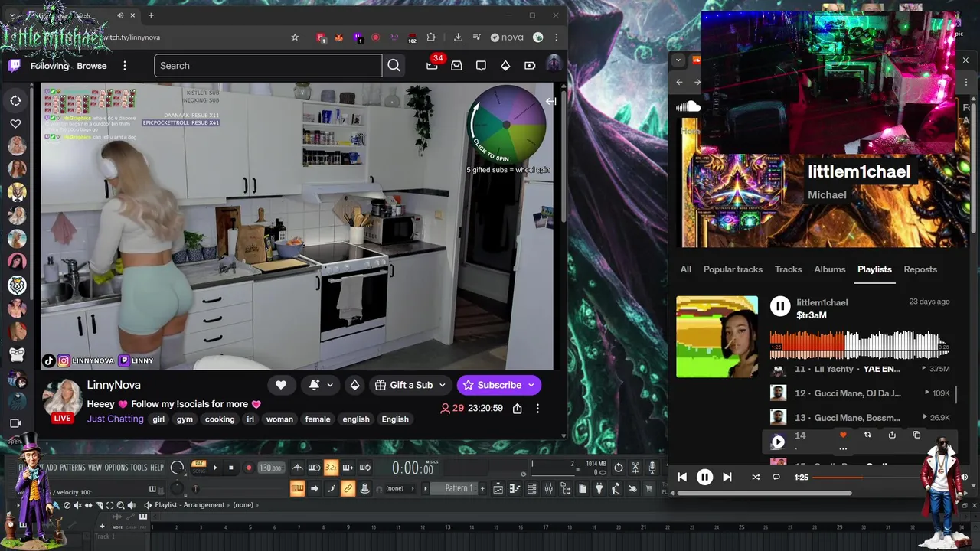
Task: Expand notification bell dropdown for LinnyNova
Action: (x=330, y=385)
